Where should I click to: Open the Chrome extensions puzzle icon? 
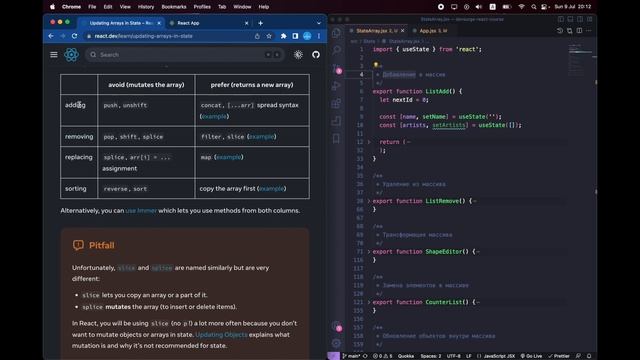point(284,36)
